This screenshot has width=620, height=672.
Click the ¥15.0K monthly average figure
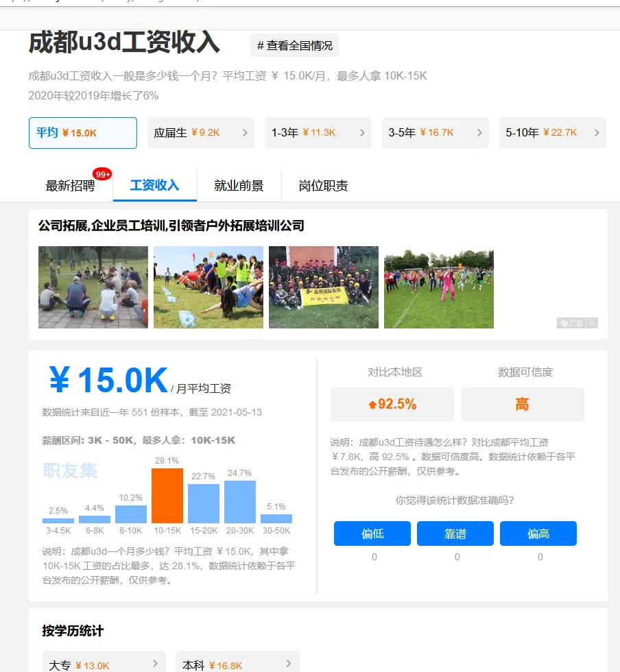(x=108, y=380)
